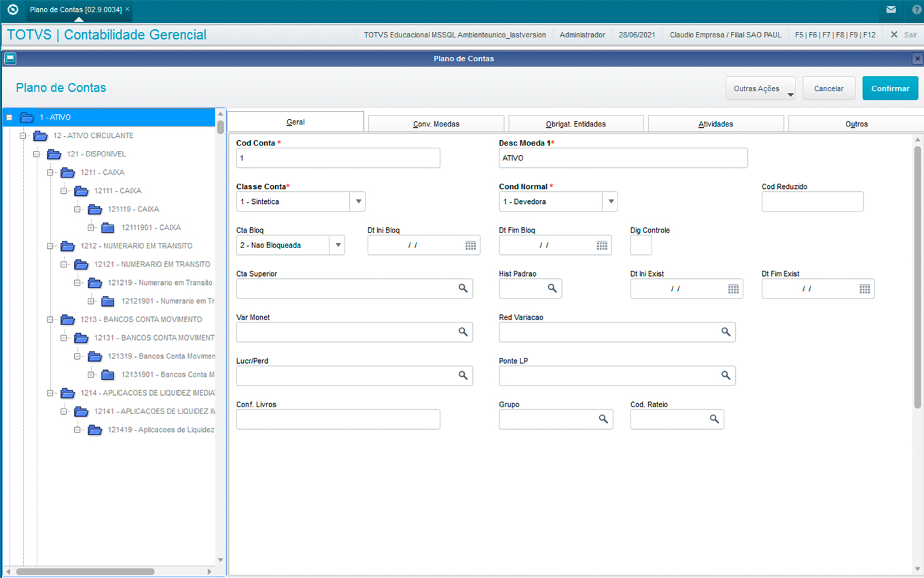Image resolution: width=924 pixels, height=578 pixels.
Task: Open calendar picker for Dt Fim Exist
Action: 864,289
